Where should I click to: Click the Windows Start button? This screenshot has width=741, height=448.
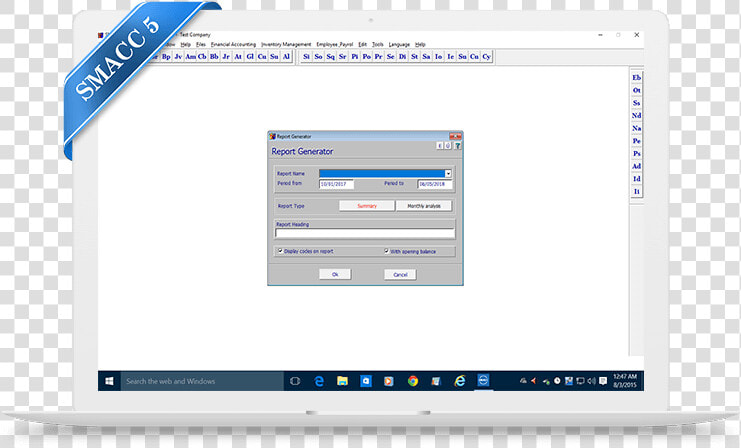click(109, 381)
